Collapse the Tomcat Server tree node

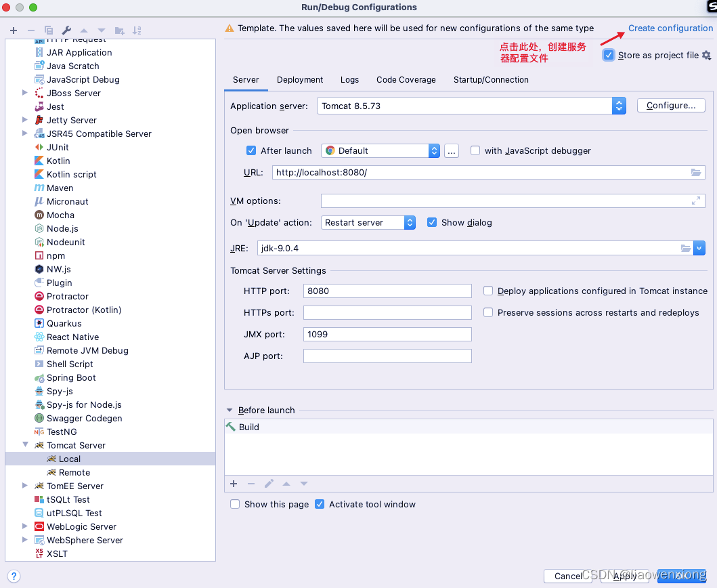click(25, 445)
